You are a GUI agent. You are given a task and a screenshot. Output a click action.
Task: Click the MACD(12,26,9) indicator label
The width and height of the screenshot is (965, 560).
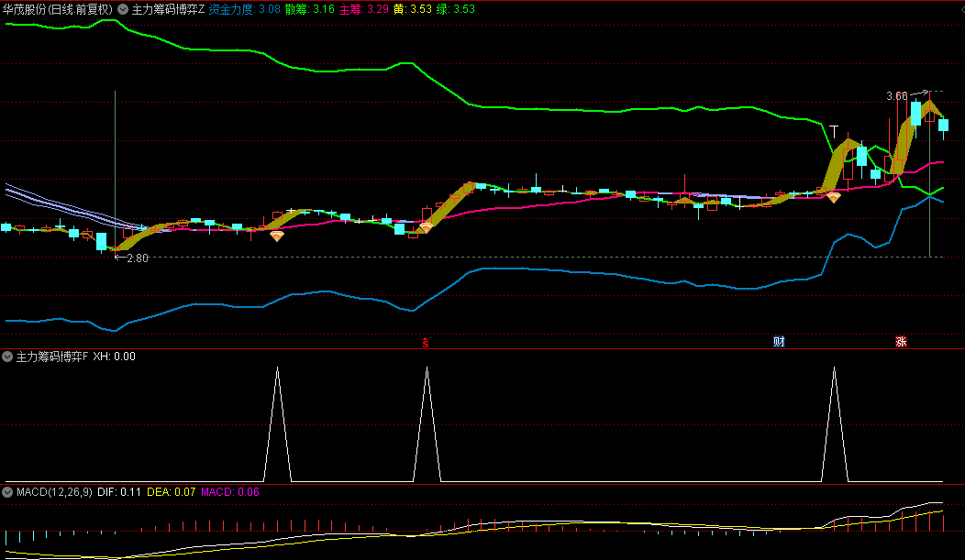tap(54, 492)
